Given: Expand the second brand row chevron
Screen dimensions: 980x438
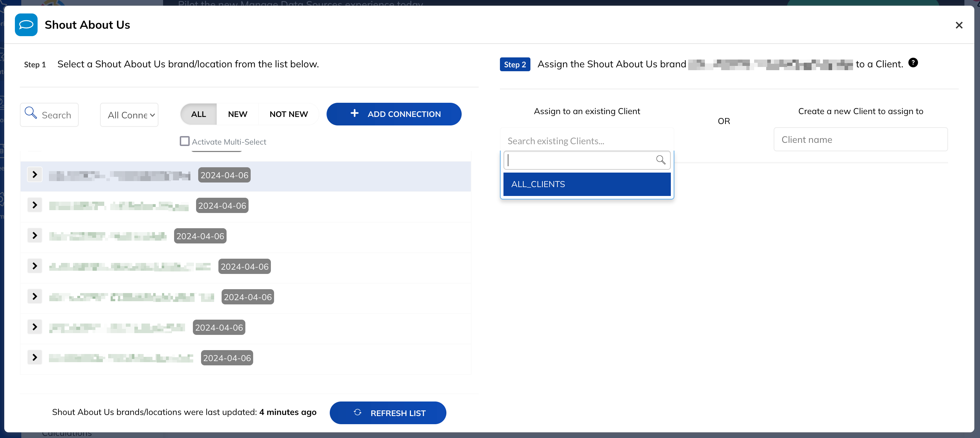Looking at the screenshot, I should pos(35,205).
